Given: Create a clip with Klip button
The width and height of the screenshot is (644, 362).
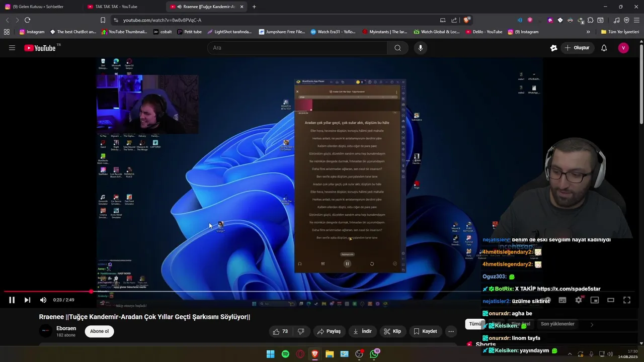Looking at the screenshot, I should (x=392, y=331).
